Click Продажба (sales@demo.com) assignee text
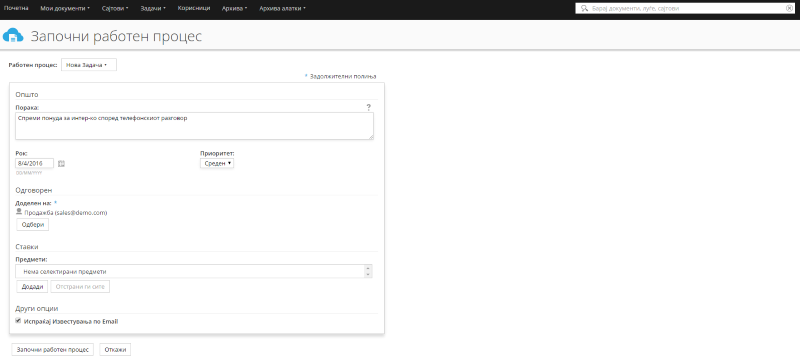This screenshot has height=363, width=800. tap(66, 212)
